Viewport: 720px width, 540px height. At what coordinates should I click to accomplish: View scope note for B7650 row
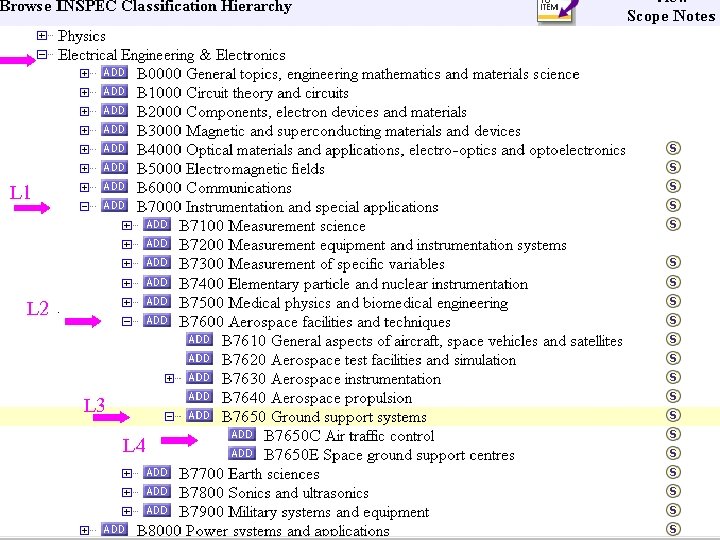coord(673,415)
